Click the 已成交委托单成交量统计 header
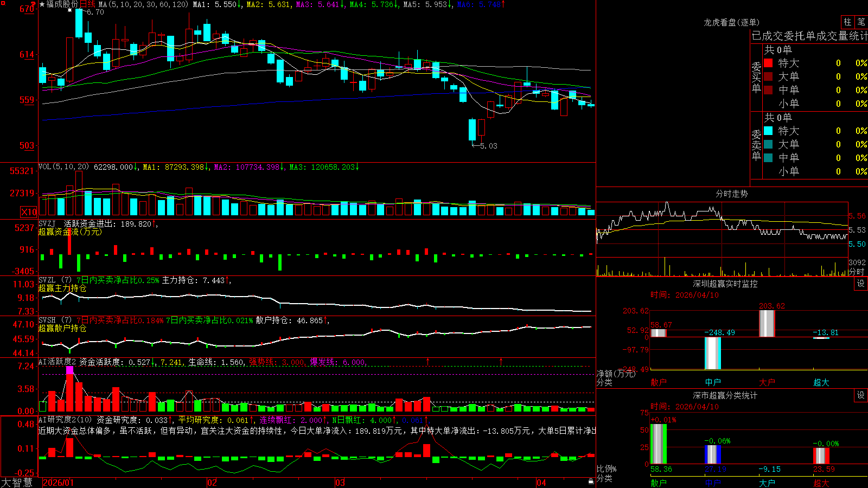The image size is (868, 488). pos(809,36)
